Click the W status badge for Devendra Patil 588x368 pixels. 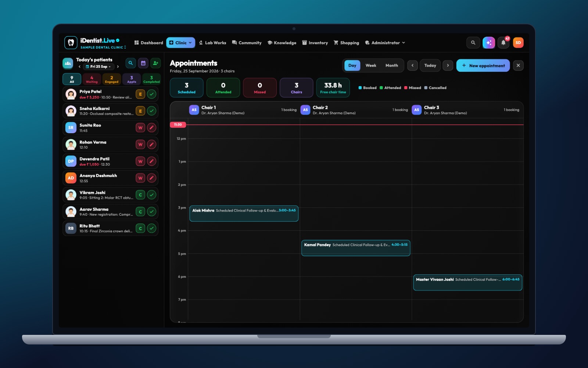tap(140, 162)
